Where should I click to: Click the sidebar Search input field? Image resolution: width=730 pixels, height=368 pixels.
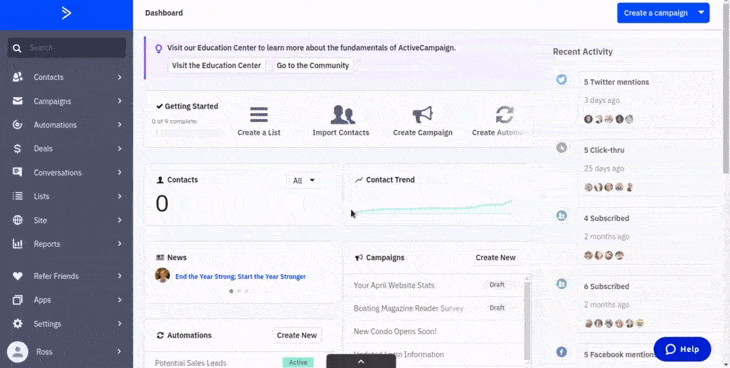tap(67, 48)
